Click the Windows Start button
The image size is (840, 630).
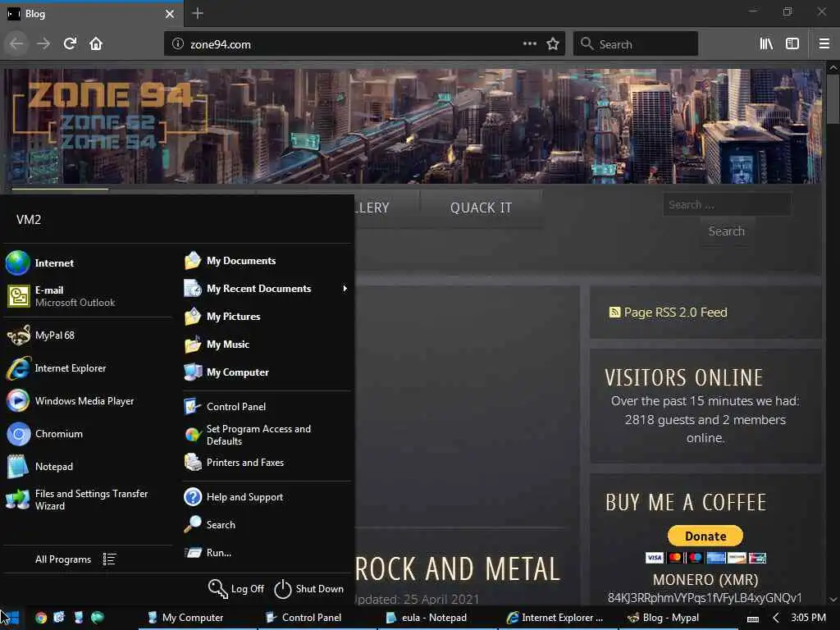point(10,618)
